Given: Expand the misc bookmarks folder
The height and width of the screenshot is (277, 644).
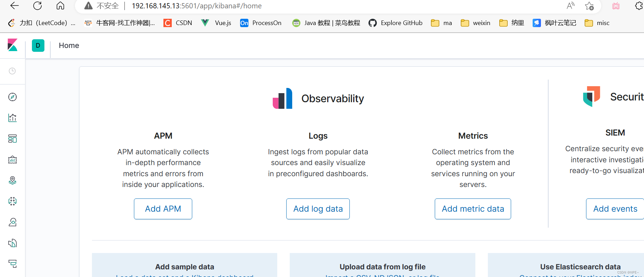Looking at the screenshot, I should (x=597, y=23).
